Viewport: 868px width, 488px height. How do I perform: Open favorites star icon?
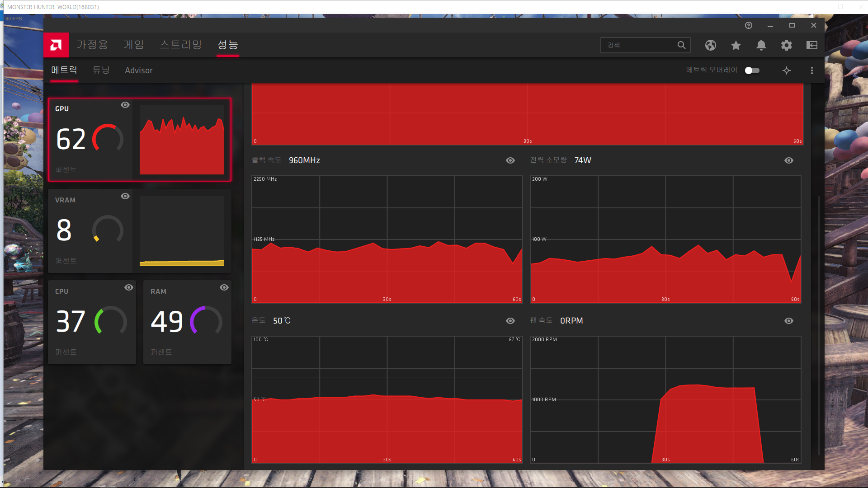point(736,45)
